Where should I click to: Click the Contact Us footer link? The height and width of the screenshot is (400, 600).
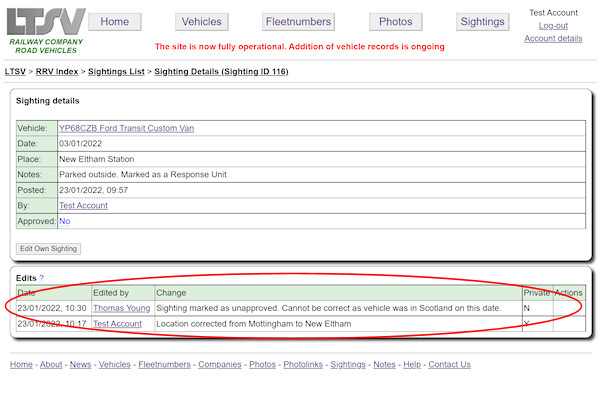[449, 365]
